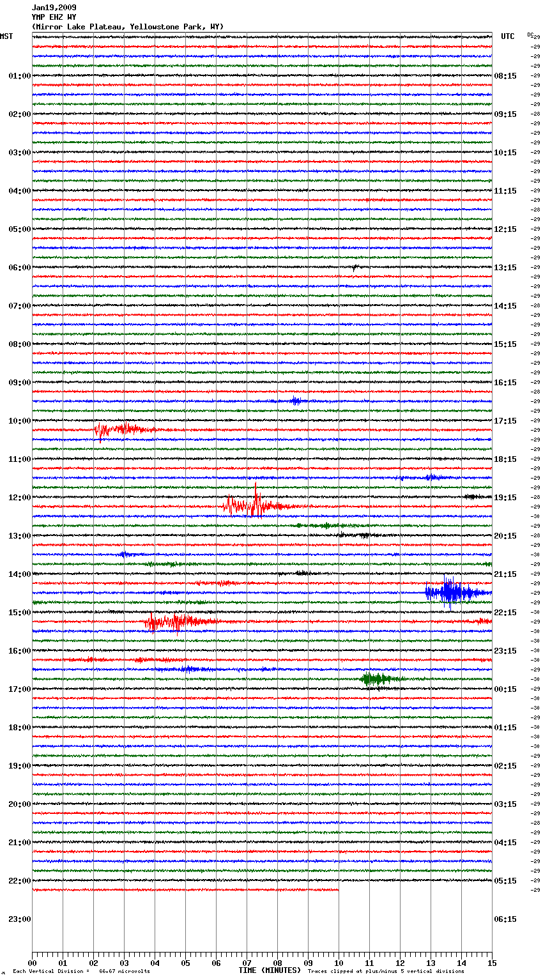The height and width of the screenshot is (980, 543).
Task: Click the "Traces clipped at plus/minus 5" footnote
Action: (386, 972)
